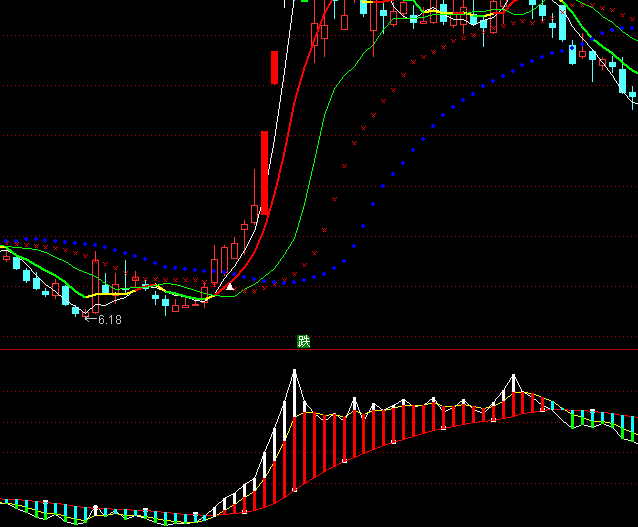This screenshot has width=638, height=527.
Task: Click the second white peak on indicator right
Action: tap(514, 377)
